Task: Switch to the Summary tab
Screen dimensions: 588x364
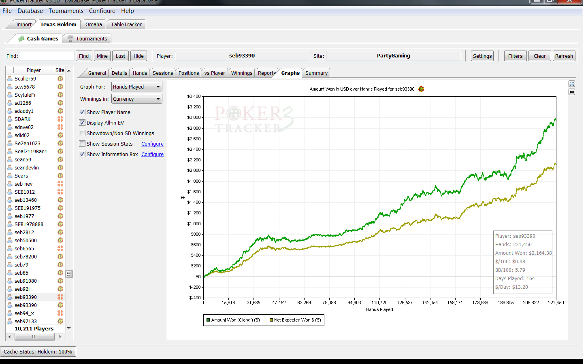Action: (x=316, y=73)
